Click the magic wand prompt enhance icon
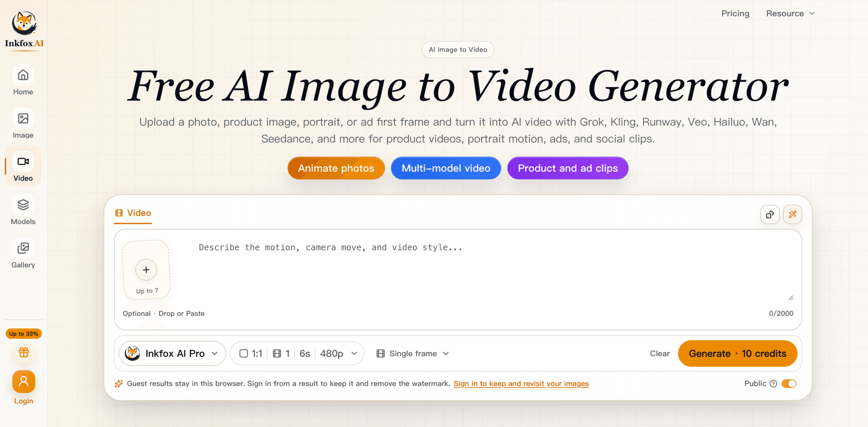Viewport: 868px width, 427px height. pyautogui.click(x=793, y=215)
